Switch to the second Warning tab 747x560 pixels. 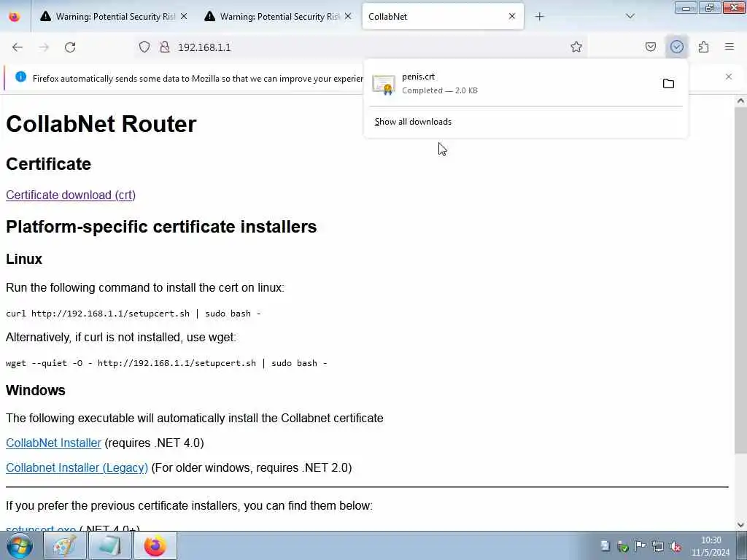pos(279,16)
